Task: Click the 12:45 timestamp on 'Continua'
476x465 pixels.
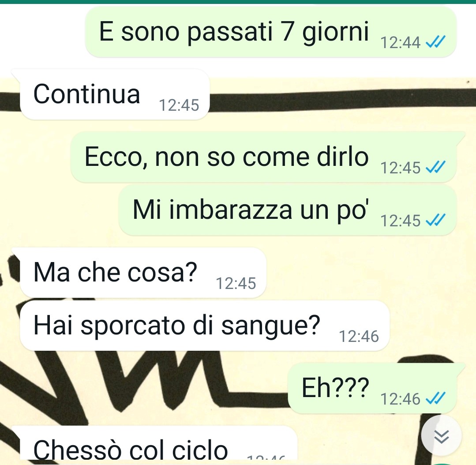Action: click(179, 105)
